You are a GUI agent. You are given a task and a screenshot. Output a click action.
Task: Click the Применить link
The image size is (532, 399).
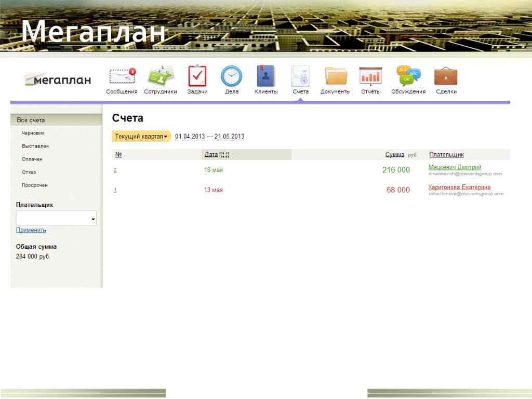(x=31, y=230)
